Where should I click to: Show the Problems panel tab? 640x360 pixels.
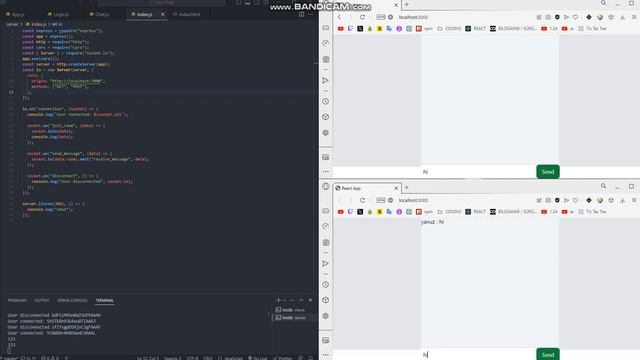[17, 300]
